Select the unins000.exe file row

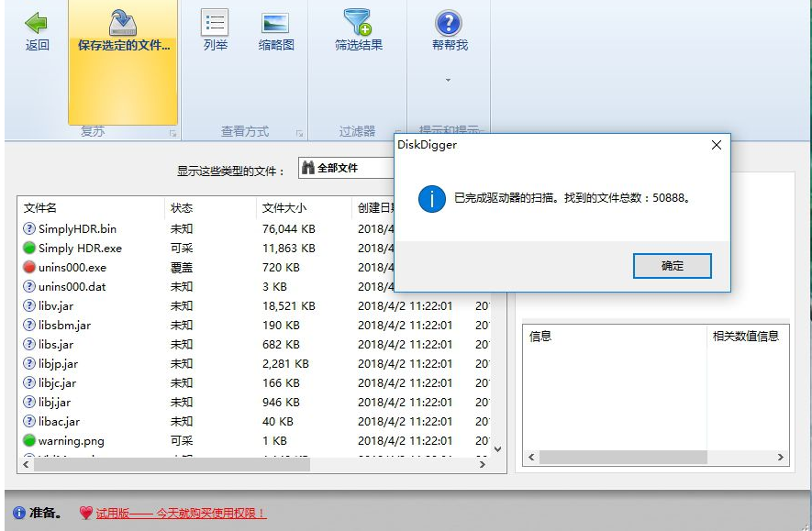pyautogui.click(x=254, y=268)
